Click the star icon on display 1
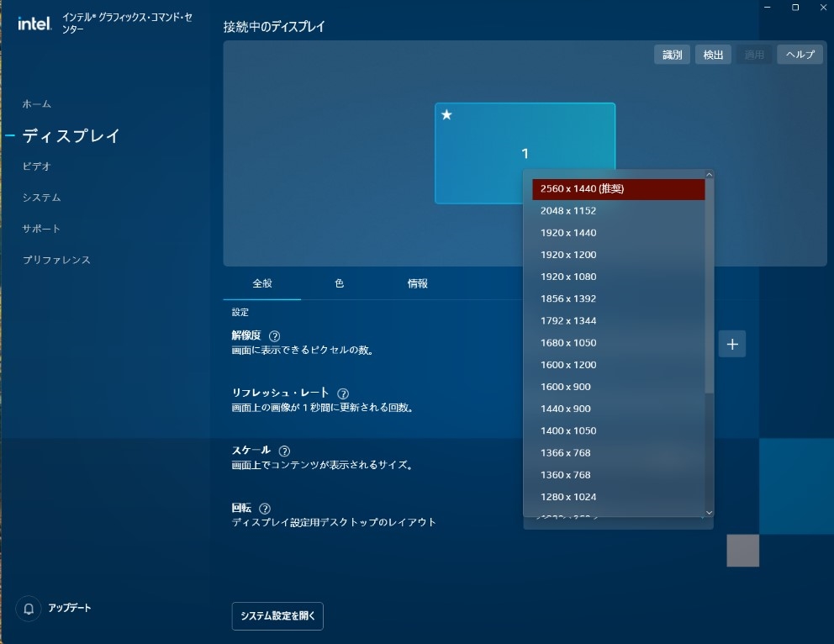The image size is (834, 644). pos(446,114)
